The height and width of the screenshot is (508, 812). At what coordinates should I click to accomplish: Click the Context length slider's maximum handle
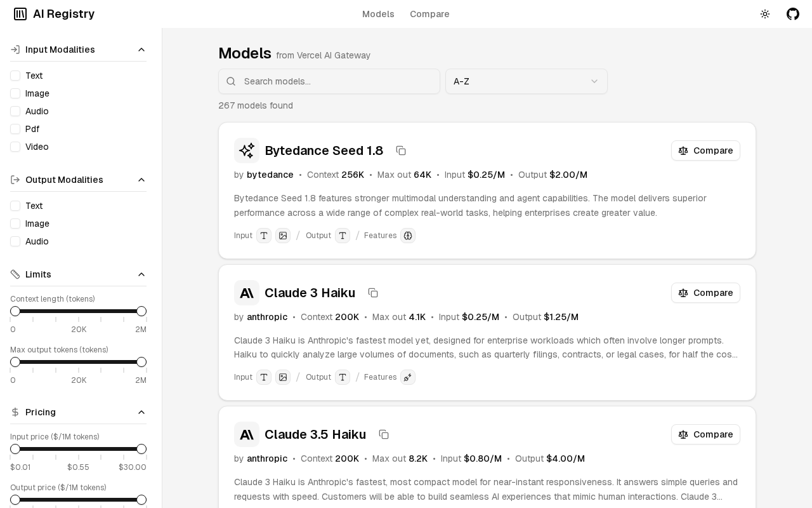coord(141,311)
